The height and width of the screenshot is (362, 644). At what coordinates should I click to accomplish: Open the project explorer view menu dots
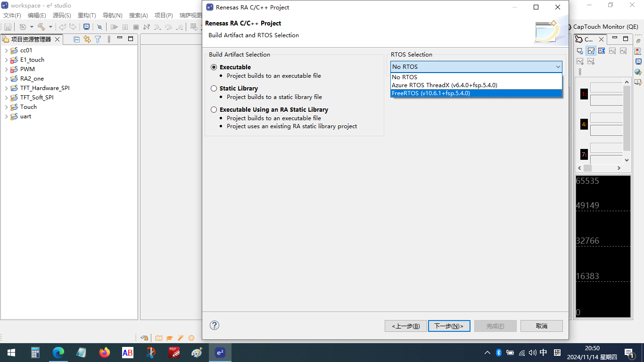coord(109,39)
